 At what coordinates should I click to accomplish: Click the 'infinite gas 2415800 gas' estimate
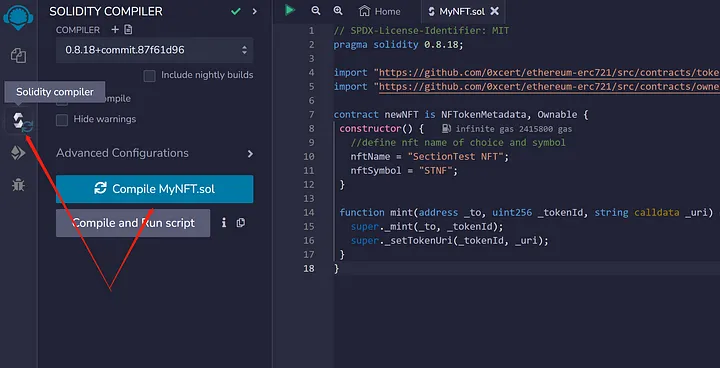pos(513,129)
